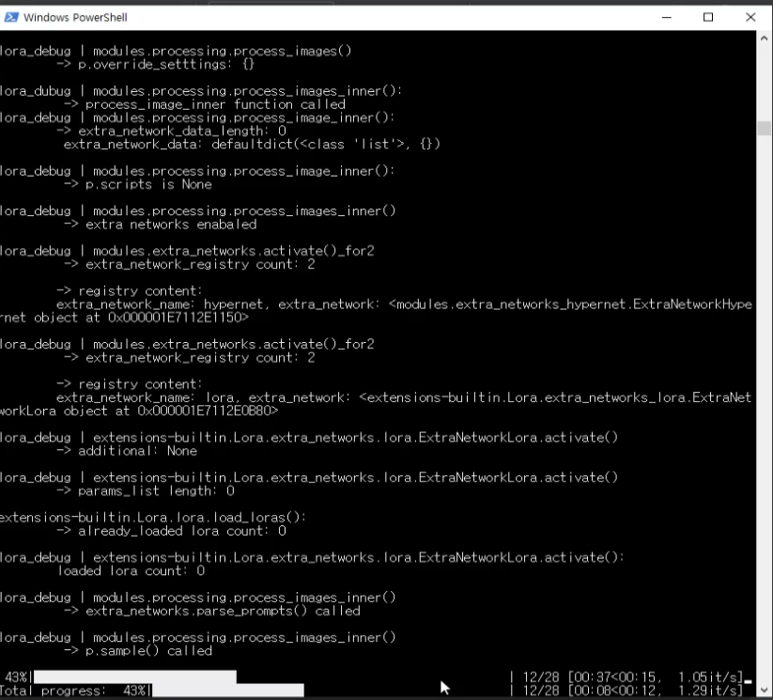The image size is (773, 700).
Task: Click 'already_loaded lora count: 0' line
Action: point(171,531)
